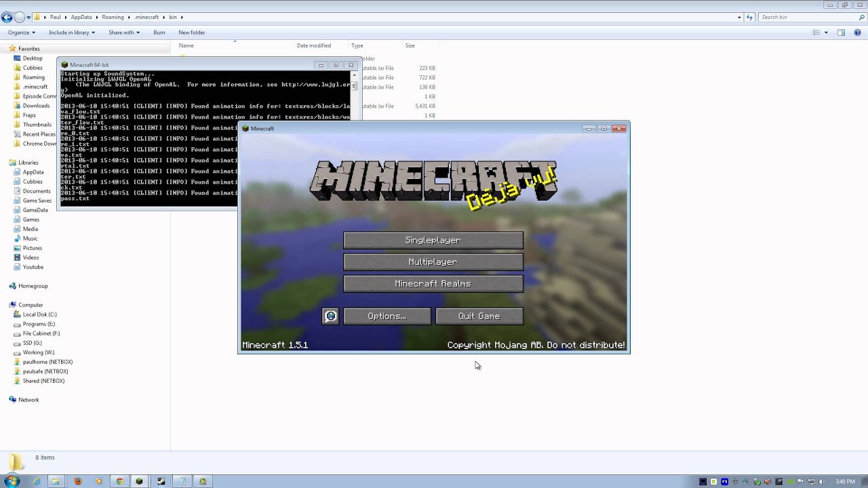This screenshot has width=868, height=488.
Task: Open the Documents library
Action: tap(37, 191)
